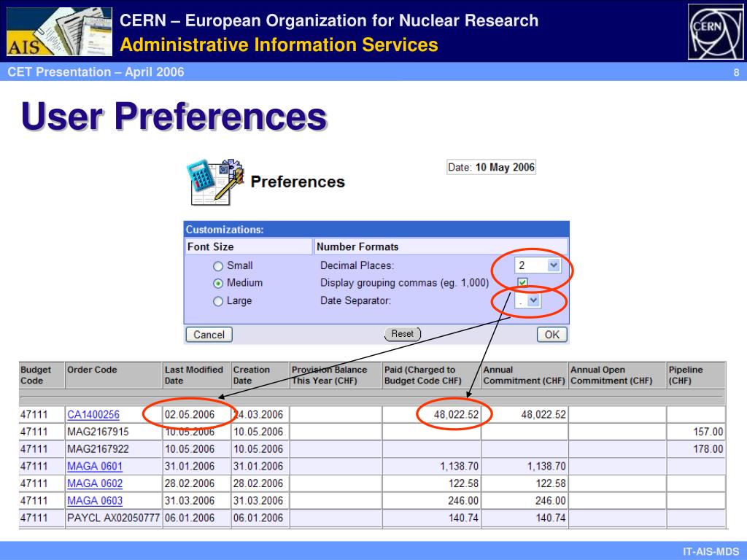Viewport: 747px width, 560px height.
Task: Click order code MAG2167915
Action: pyautogui.click(x=98, y=432)
